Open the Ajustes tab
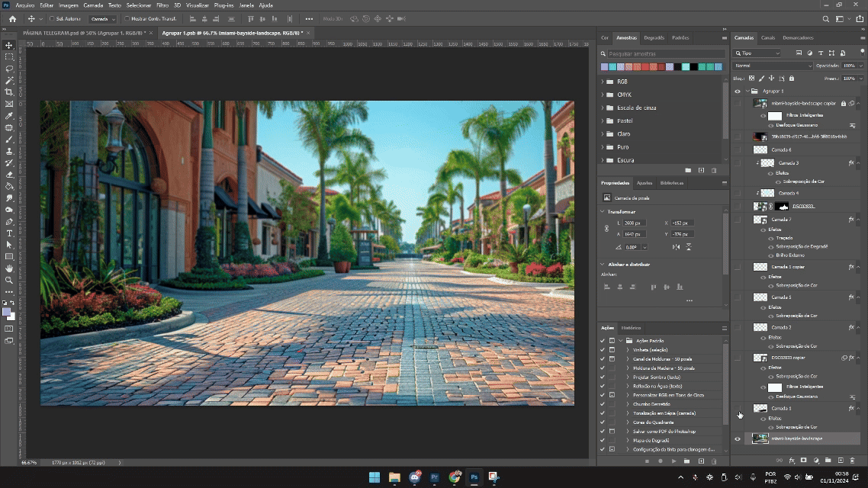 tap(645, 182)
